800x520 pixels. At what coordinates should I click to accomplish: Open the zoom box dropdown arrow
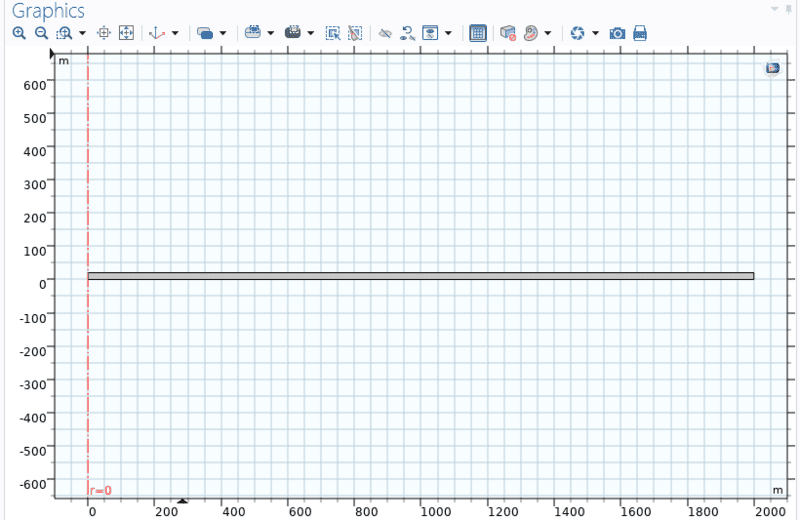click(x=80, y=33)
